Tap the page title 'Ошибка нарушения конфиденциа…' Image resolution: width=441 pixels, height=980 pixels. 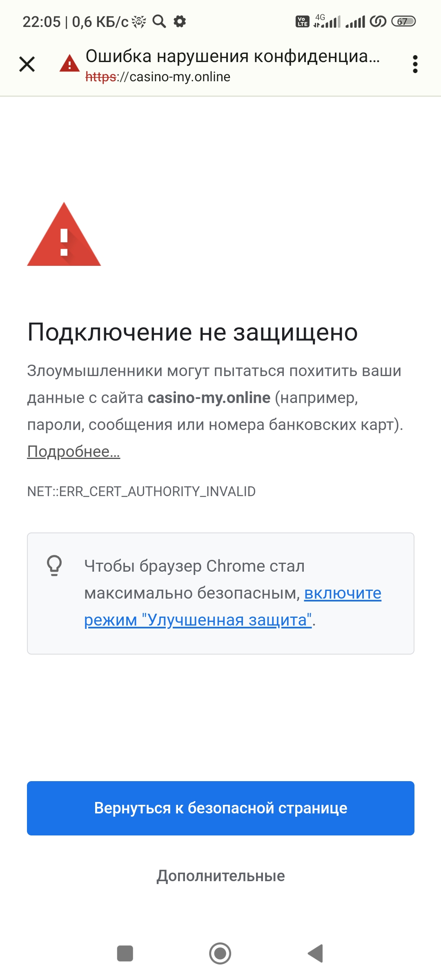233,56
